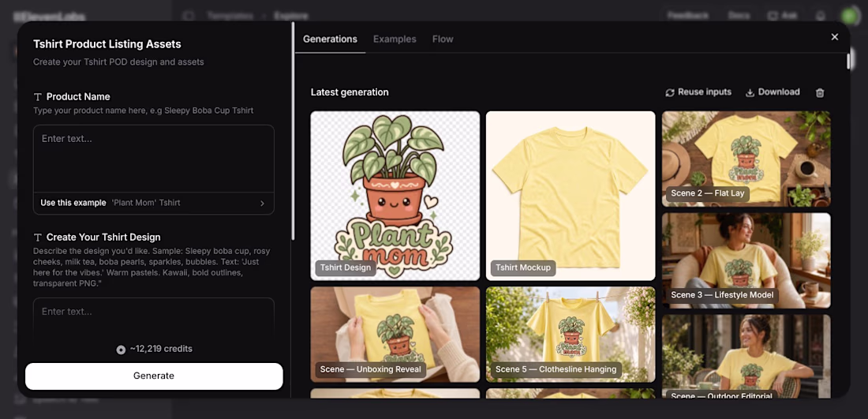Switch to the Flow tab
Viewport: 868px width, 419px height.
pyautogui.click(x=443, y=39)
